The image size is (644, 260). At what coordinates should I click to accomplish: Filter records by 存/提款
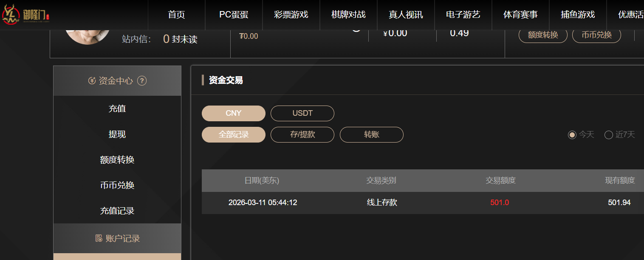click(x=302, y=134)
